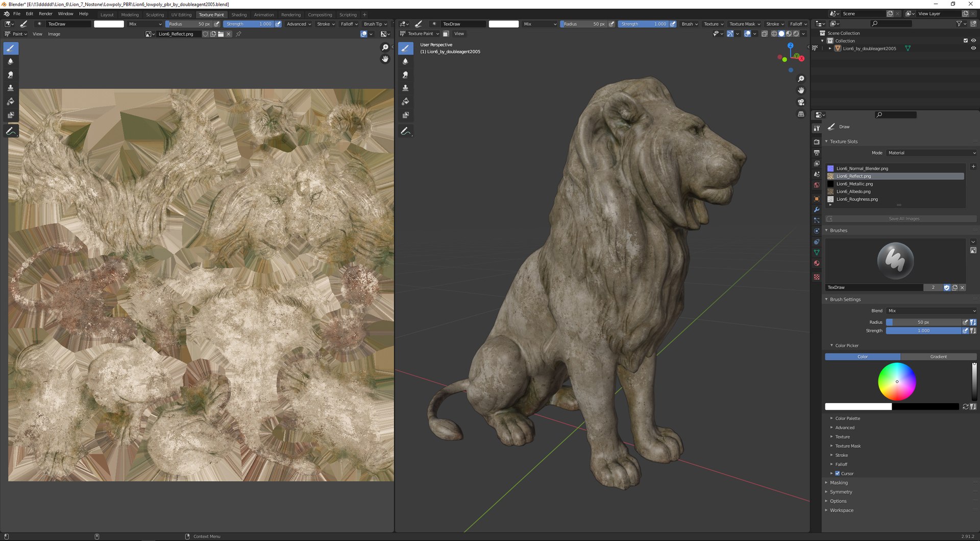
Task: Switch color picker to Gradient
Action: click(938, 357)
